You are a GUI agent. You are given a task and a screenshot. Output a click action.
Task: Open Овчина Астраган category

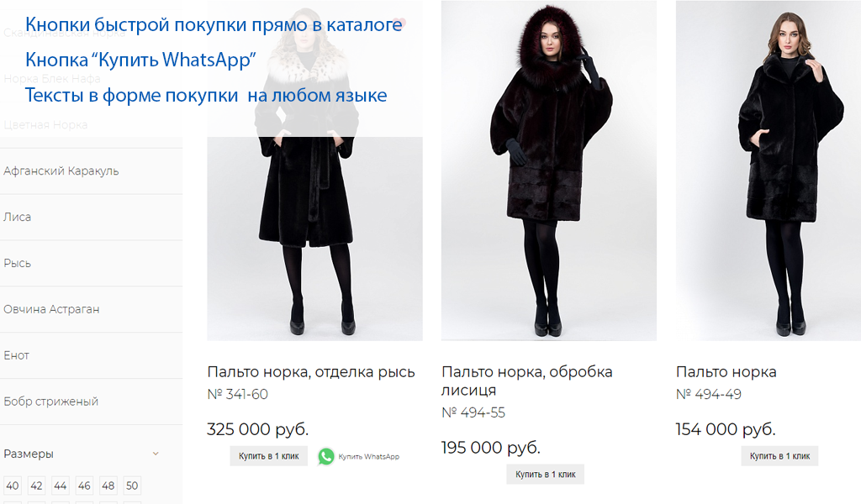click(51, 309)
